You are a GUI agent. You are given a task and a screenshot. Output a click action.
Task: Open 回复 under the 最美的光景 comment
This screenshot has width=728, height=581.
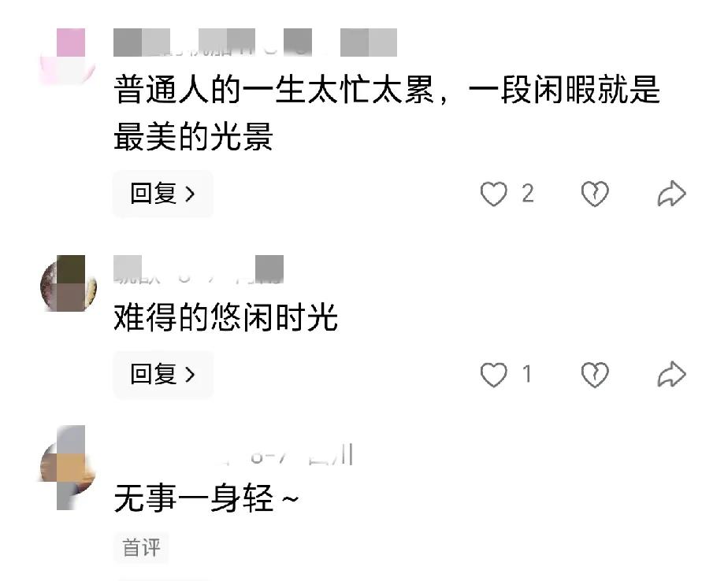tap(163, 194)
